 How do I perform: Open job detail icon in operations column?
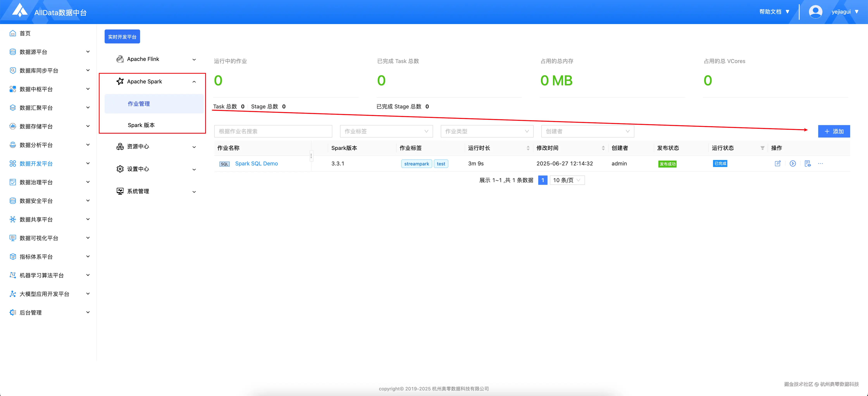tap(808, 164)
